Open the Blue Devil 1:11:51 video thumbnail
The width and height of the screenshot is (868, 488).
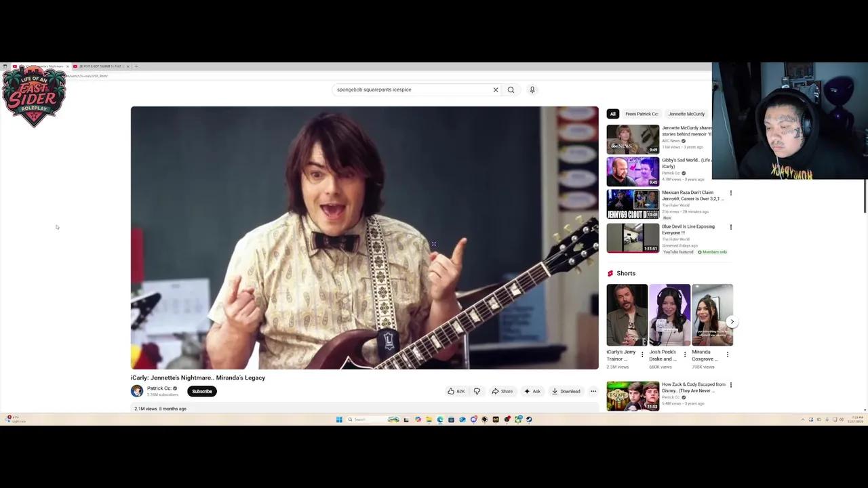(x=633, y=238)
